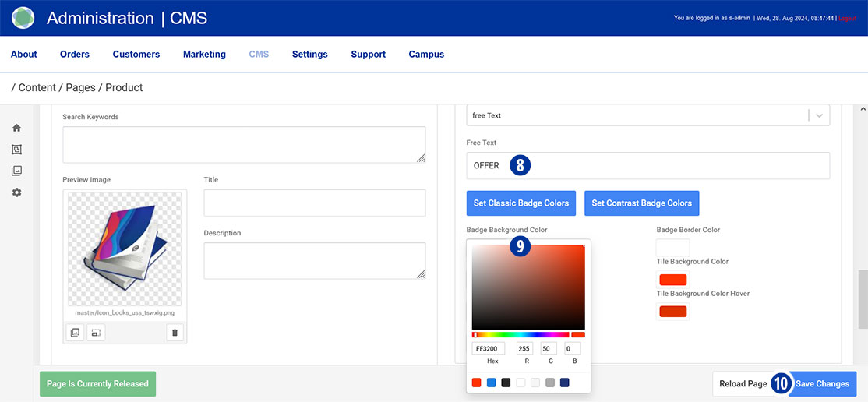Go to the home icon in the sidebar
Image resolution: width=868 pixels, height=402 pixels.
[16, 128]
